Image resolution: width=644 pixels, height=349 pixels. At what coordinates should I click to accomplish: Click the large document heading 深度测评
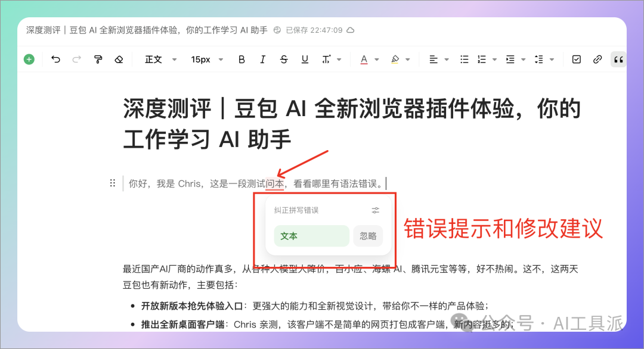(x=352, y=124)
